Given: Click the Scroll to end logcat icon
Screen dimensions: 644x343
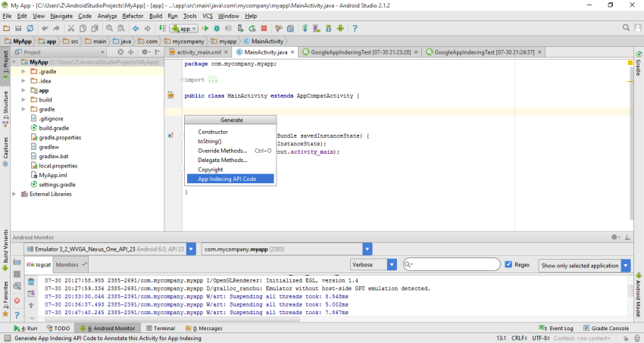Looking at the screenshot, I should coord(31,293).
